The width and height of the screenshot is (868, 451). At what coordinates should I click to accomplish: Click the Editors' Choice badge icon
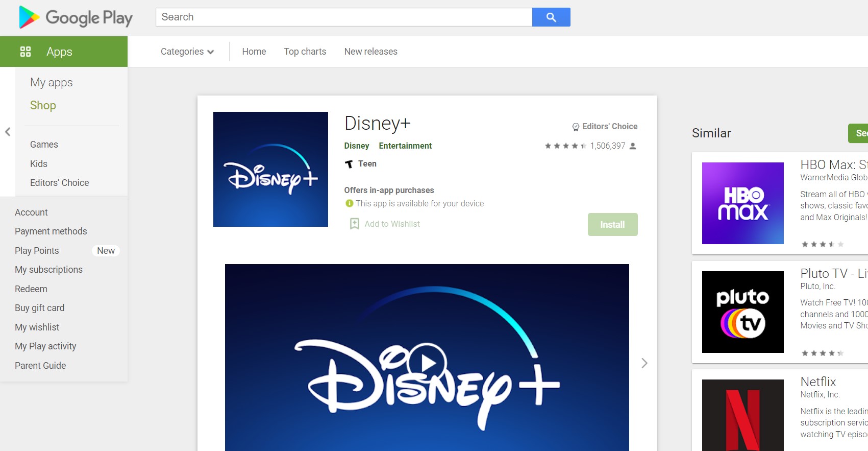coord(576,127)
